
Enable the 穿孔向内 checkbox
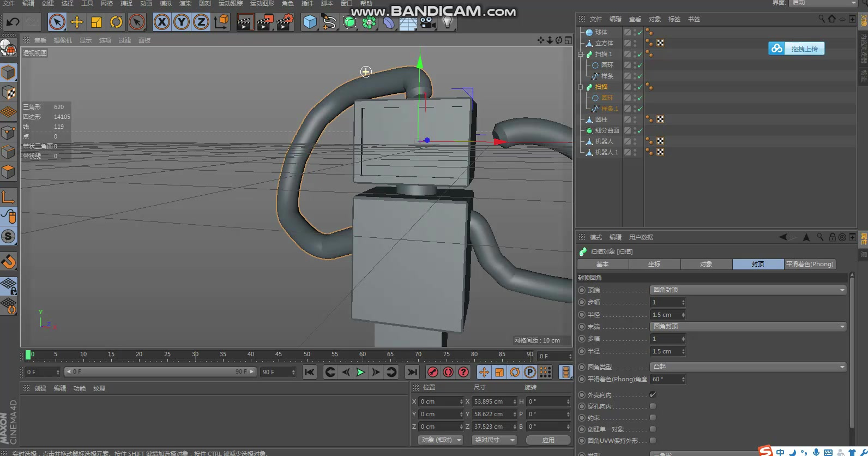click(x=653, y=406)
